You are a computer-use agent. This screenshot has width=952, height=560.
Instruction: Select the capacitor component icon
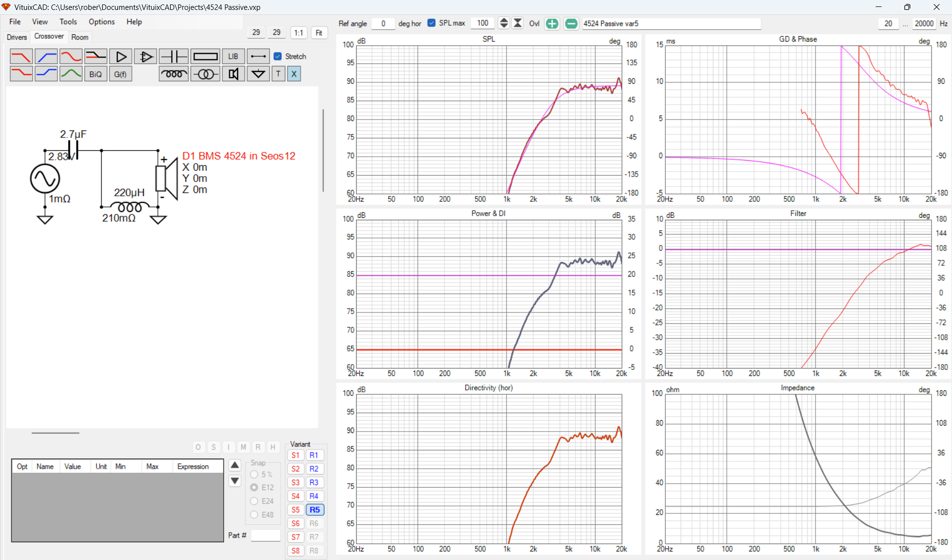pyautogui.click(x=174, y=57)
